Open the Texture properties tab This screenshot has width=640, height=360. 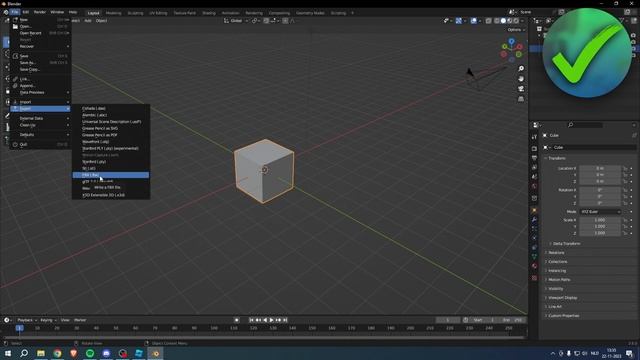tap(534, 278)
